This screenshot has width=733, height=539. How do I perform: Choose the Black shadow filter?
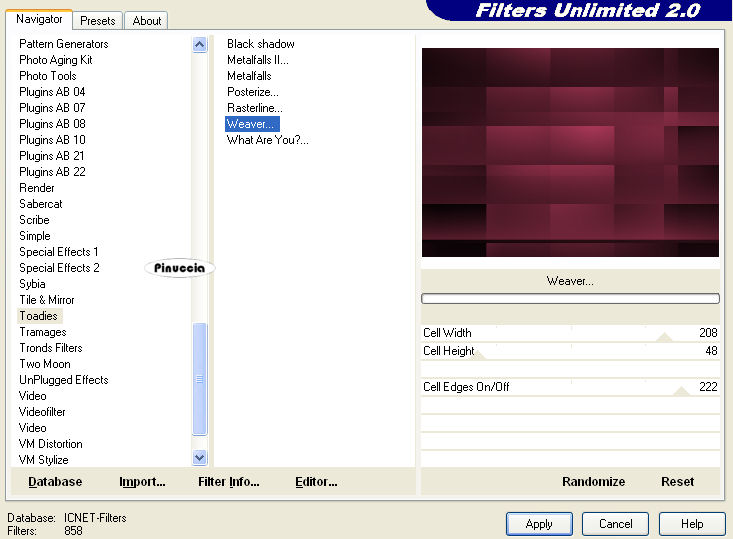tap(261, 44)
